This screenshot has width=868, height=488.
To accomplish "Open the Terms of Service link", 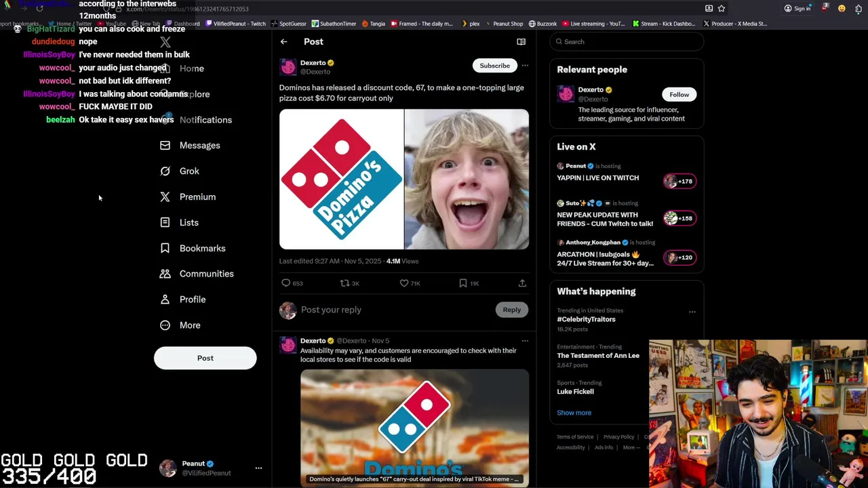I will [x=575, y=437].
